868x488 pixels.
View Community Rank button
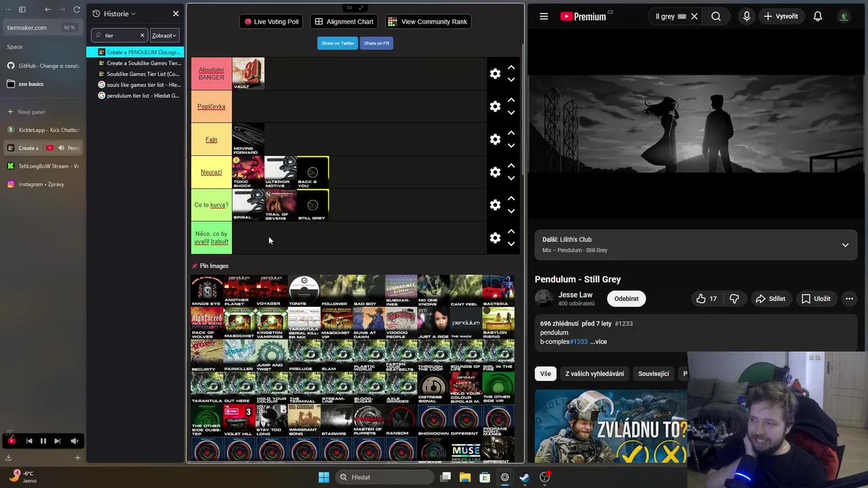pyautogui.click(x=428, y=22)
